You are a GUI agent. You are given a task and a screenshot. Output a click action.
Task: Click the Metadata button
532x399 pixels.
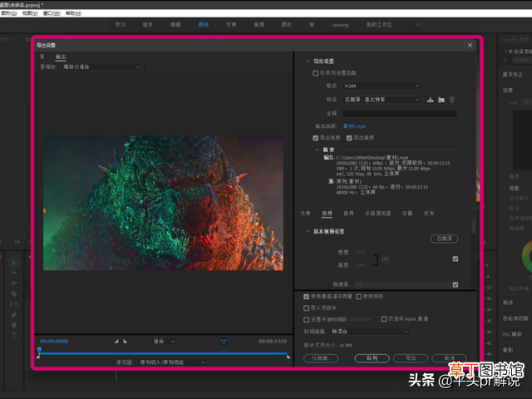coord(321,358)
